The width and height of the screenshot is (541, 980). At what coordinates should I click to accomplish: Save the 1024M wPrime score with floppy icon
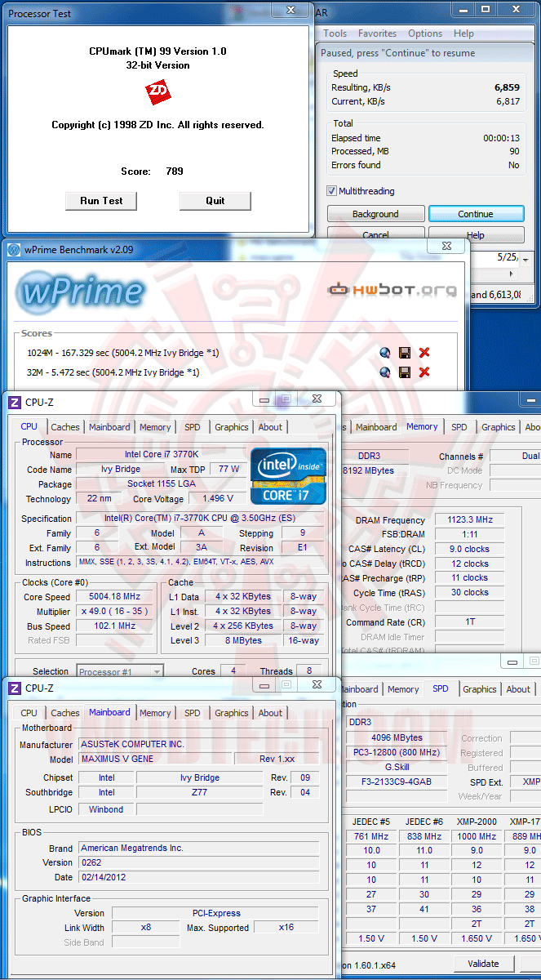[404, 353]
